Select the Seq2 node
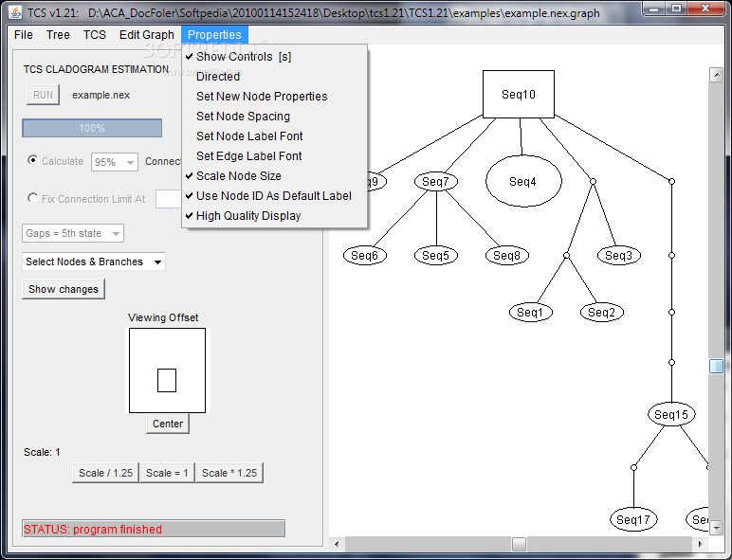 (602, 312)
